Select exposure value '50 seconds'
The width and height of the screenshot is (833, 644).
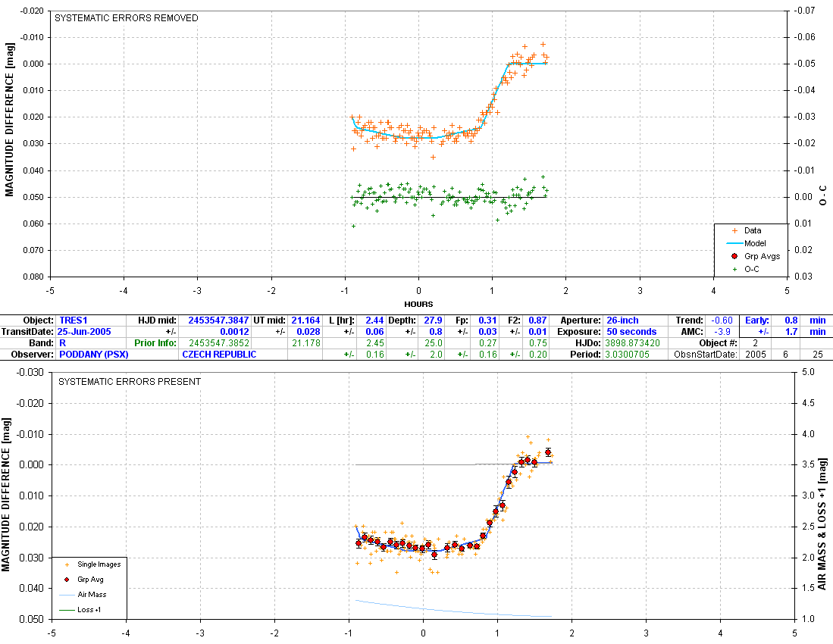631,332
